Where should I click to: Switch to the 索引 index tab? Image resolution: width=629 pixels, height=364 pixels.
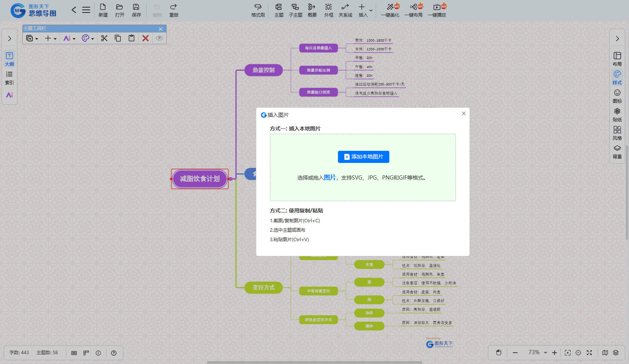coord(9,77)
